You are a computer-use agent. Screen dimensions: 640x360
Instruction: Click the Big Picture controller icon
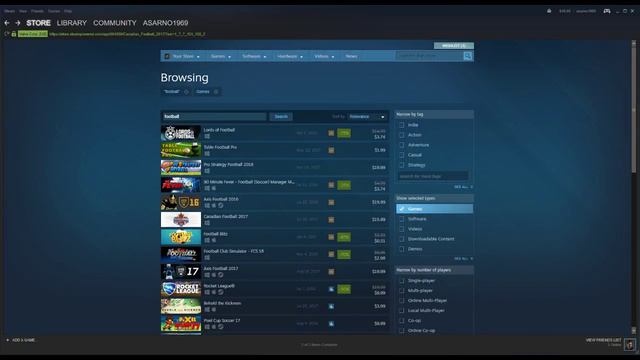(x=607, y=11)
